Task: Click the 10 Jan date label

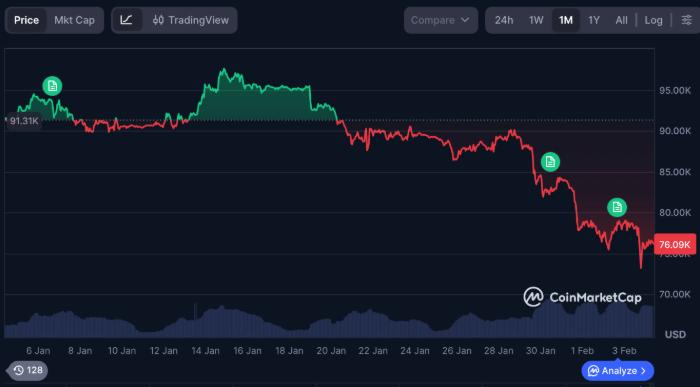Action: [x=122, y=351]
